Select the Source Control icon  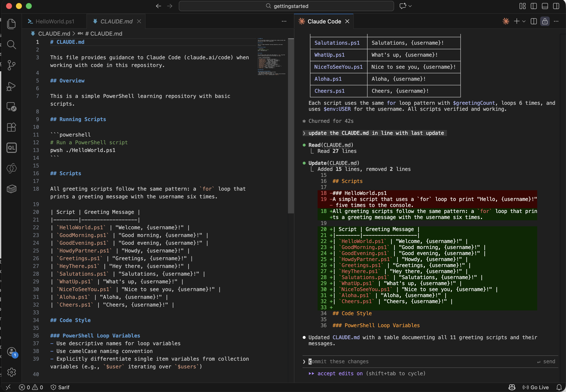click(11, 65)
